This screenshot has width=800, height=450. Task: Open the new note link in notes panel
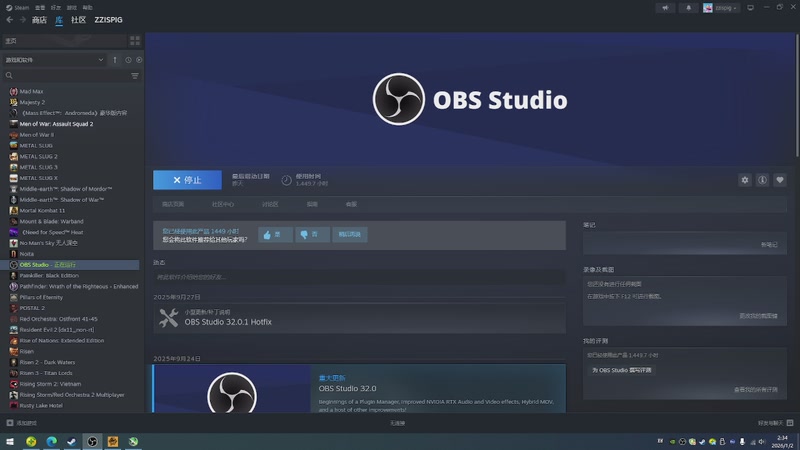tap(769, 245)
